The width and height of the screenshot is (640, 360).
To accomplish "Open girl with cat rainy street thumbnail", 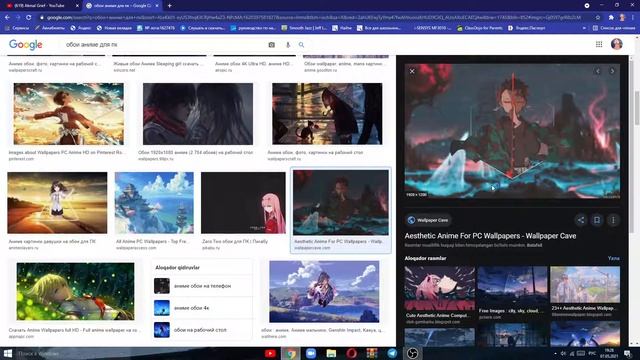I will [327, 114].
